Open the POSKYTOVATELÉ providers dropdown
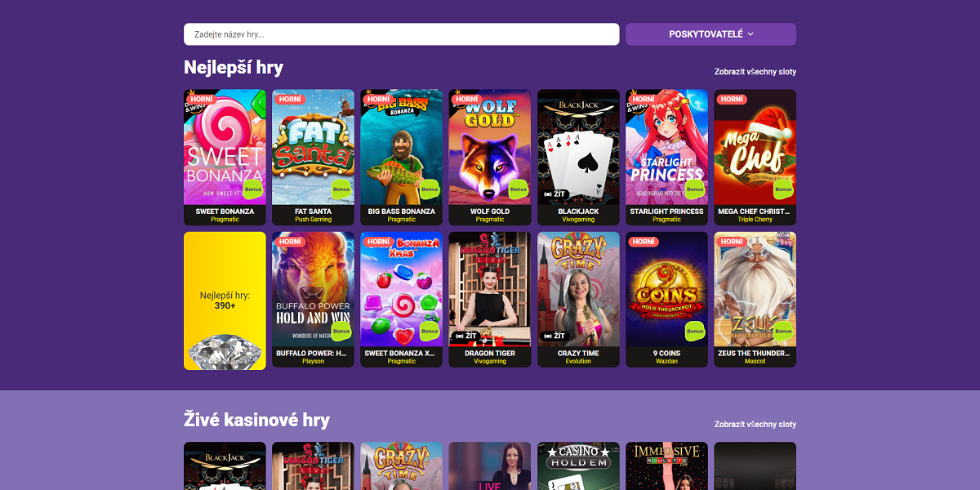Screen dimensions: 980x490 tap(710, 34)
